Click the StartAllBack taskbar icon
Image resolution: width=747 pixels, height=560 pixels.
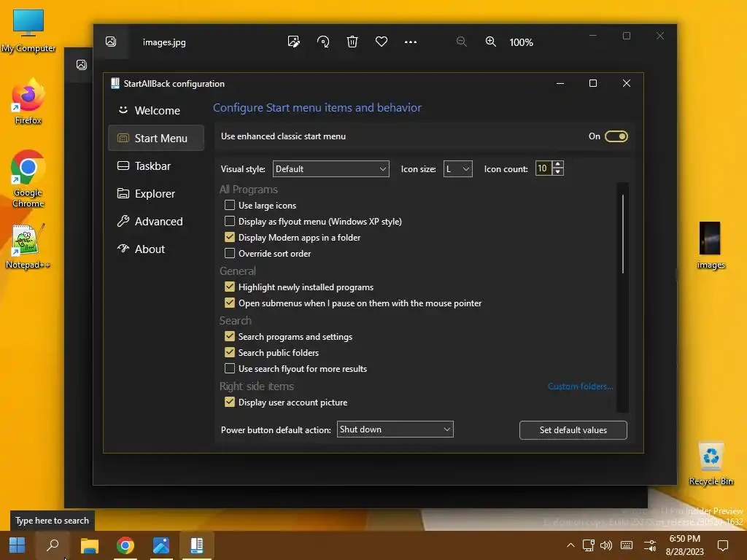tap(197, 545)
